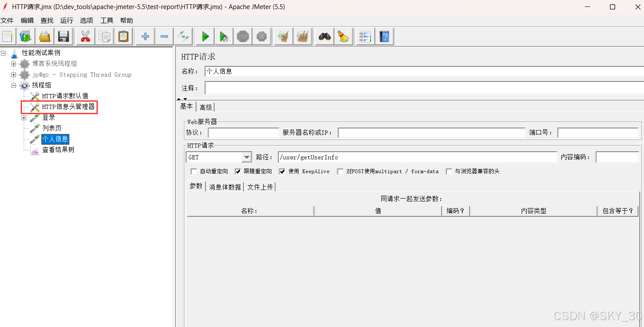Viewport: 644px width, 327px height.
Task: Switch to the 消息体数据 tab
Action: 225,187
